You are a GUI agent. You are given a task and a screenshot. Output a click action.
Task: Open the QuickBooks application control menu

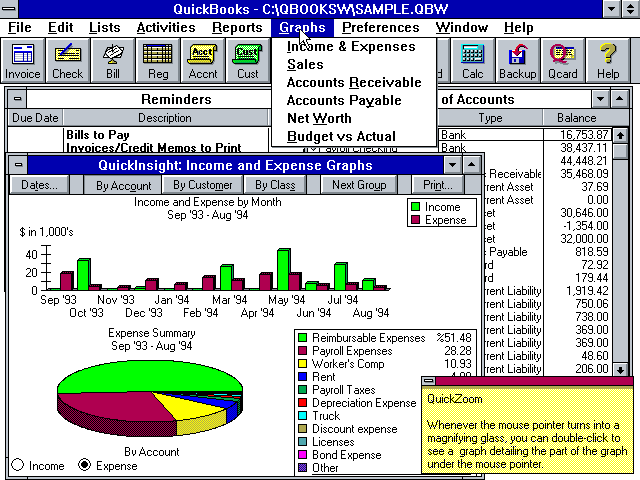point(9,9)
